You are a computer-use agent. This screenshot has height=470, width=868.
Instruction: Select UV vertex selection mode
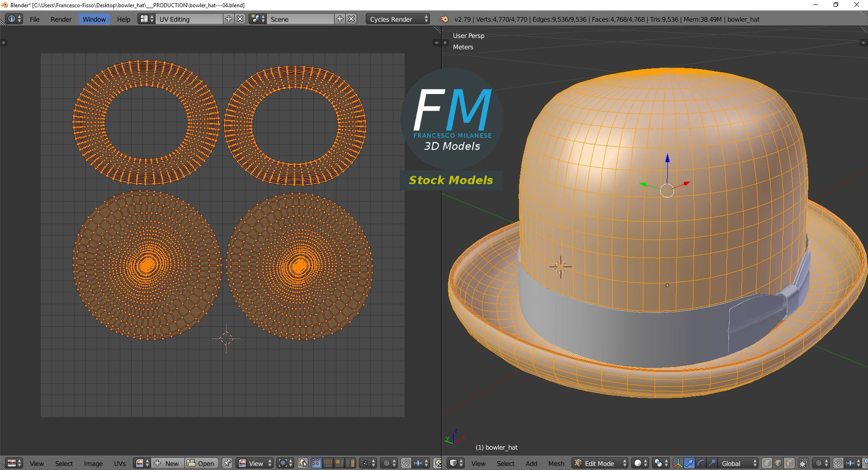[316, 463]
